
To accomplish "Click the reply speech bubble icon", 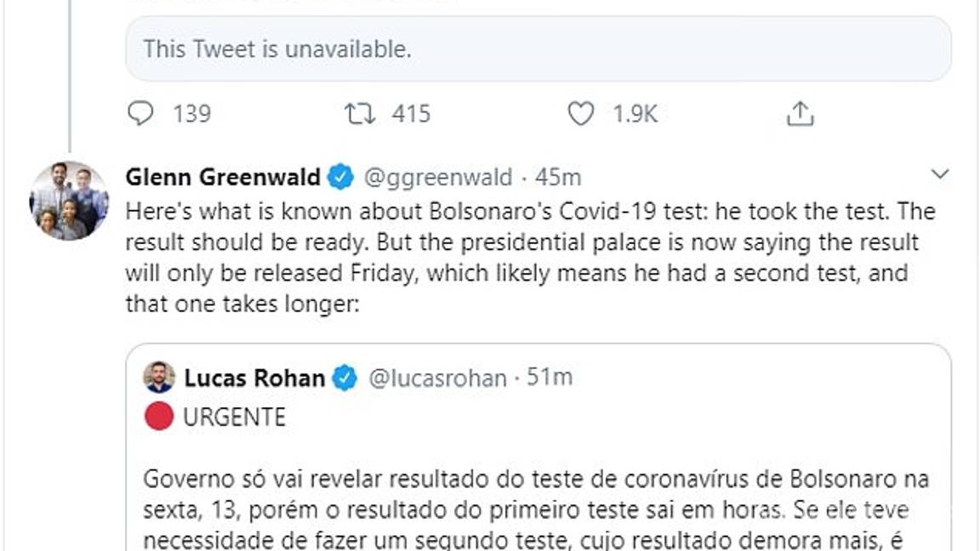I will click(x=140, y=114).
